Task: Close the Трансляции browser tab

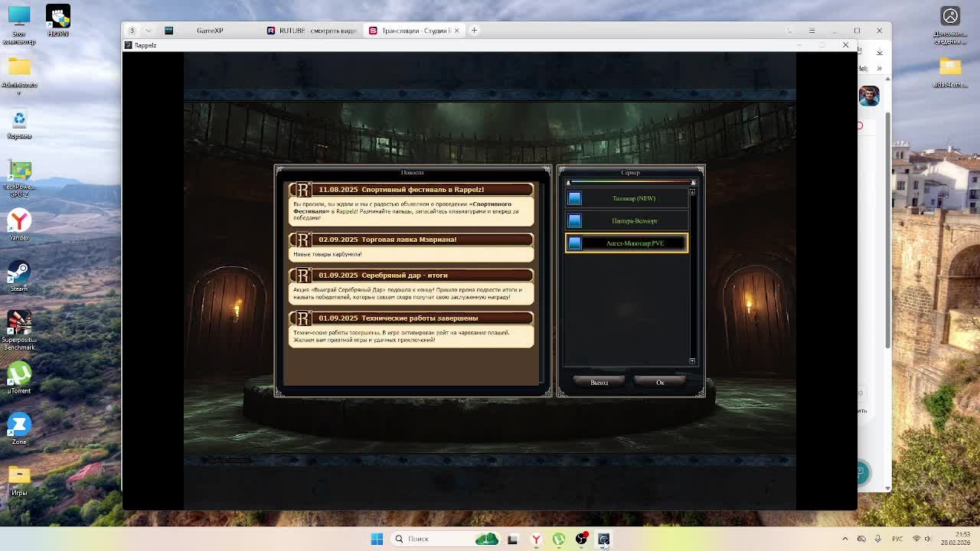Action: point(457,31)
